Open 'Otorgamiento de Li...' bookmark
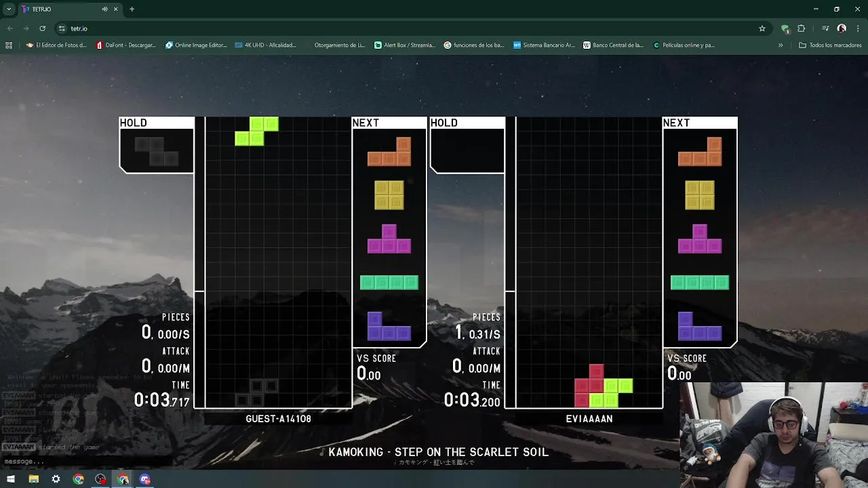 pos(335,45)
